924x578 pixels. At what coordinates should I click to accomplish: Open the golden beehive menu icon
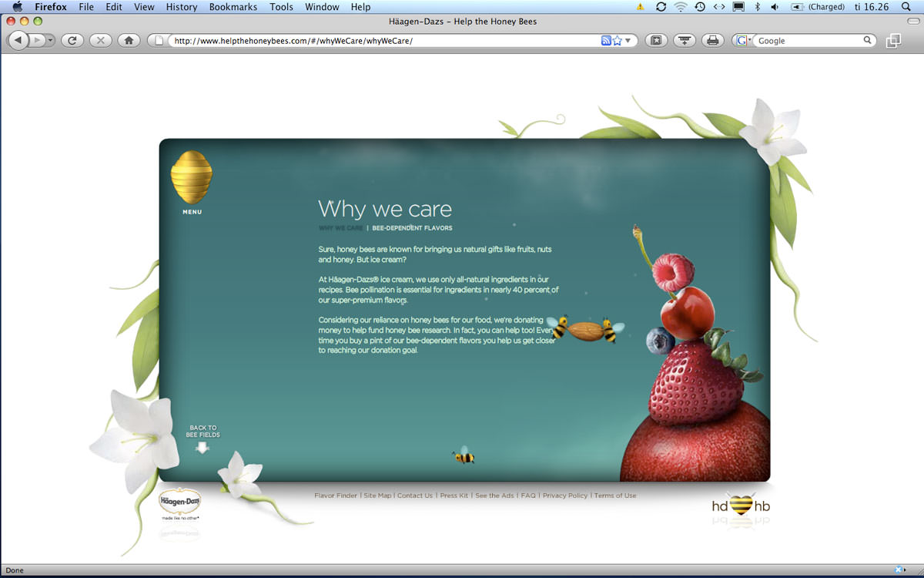click(191, 177)
